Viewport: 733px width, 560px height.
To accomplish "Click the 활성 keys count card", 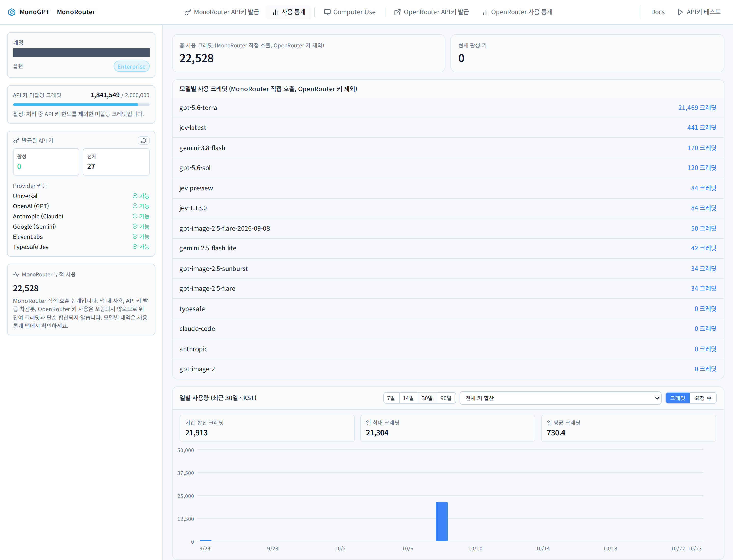I will pos(46,162).
